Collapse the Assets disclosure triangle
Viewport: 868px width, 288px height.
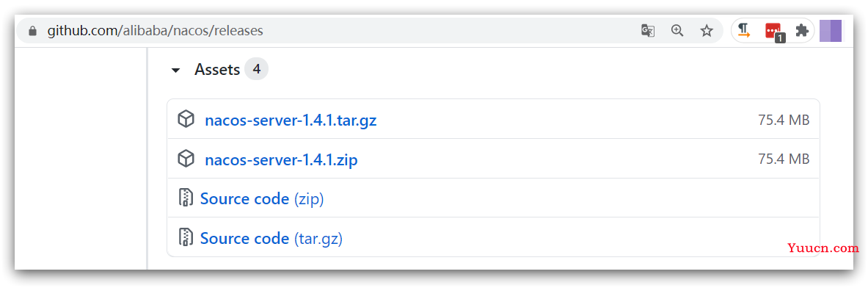(175, 71)
